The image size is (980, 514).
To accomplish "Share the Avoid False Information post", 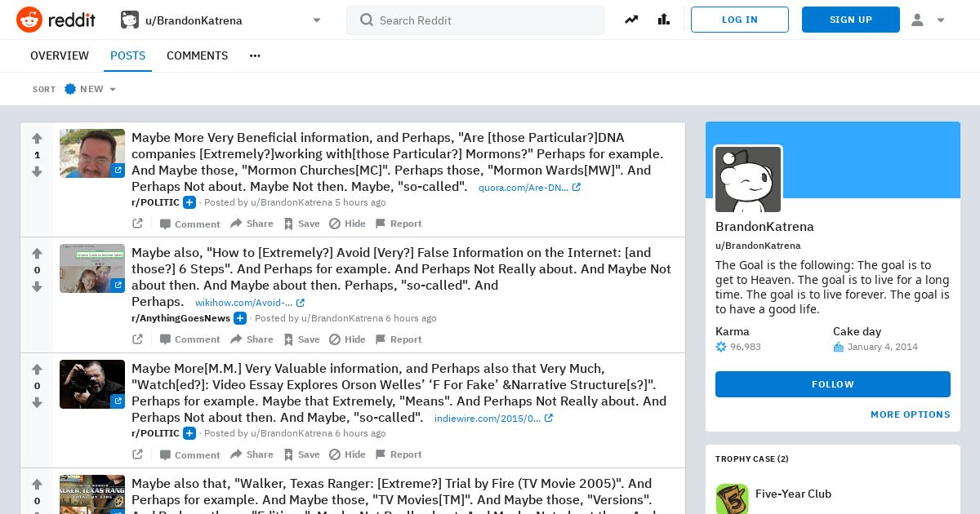I will pyautogui.click(x=252, y=339).
